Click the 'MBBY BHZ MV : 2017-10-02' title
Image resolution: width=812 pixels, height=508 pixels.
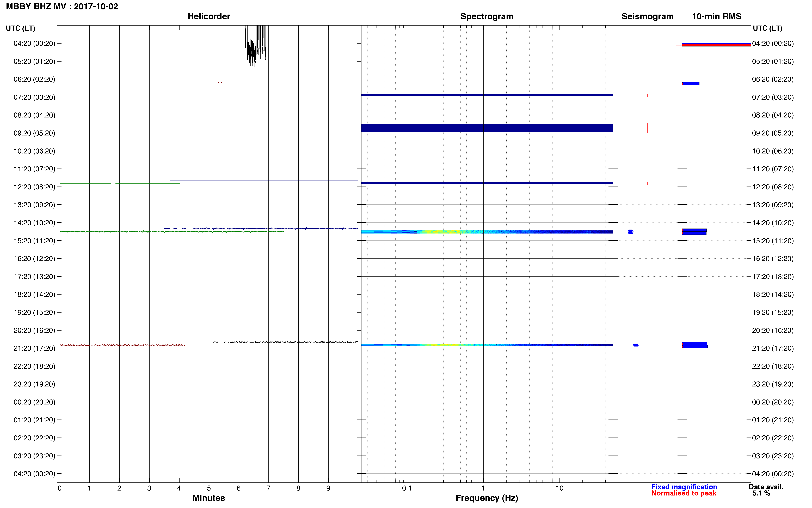(62, 6)
